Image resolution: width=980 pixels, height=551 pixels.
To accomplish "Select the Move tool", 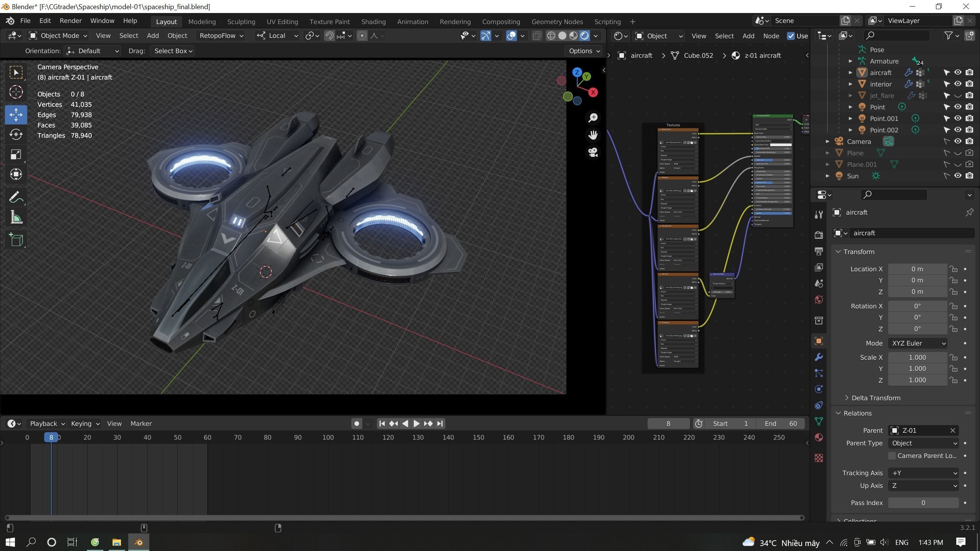I will coord(16,115).
